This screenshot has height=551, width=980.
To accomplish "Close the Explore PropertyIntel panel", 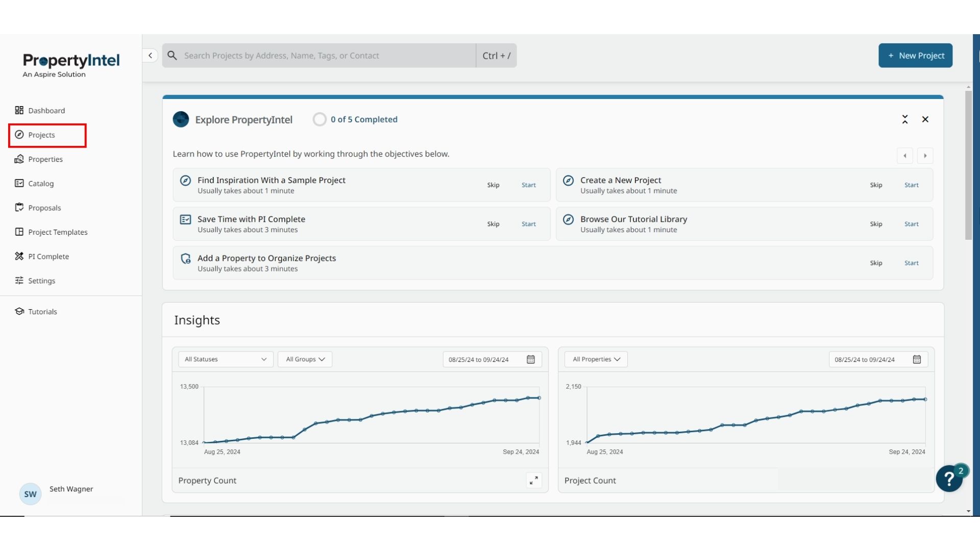I will pyautogui.click(x=925, y=119).
